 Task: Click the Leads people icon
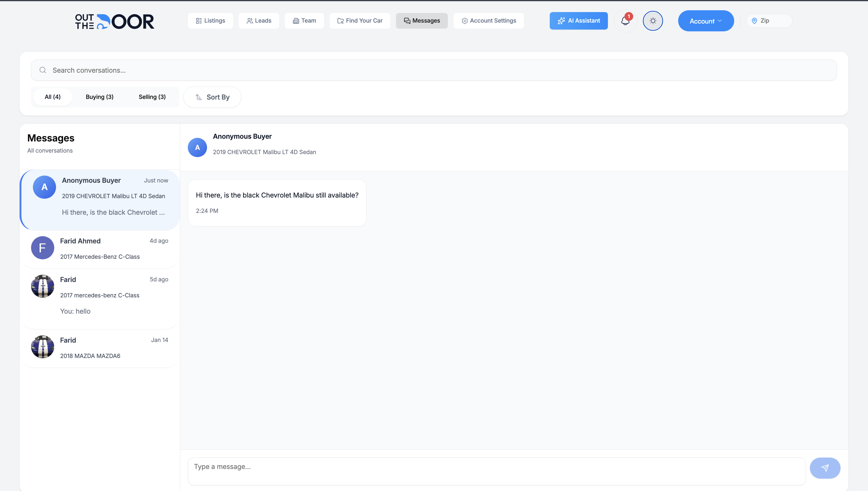(x=250, y=21)
